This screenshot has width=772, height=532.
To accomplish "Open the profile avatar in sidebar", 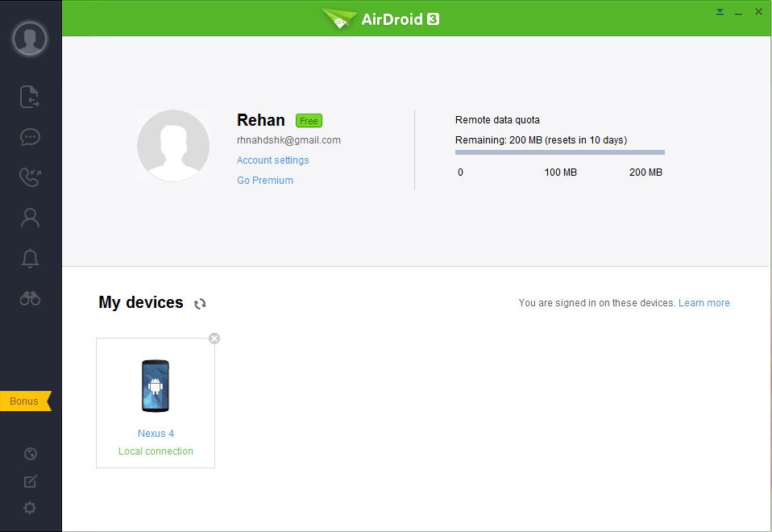I will pos(30,38).
